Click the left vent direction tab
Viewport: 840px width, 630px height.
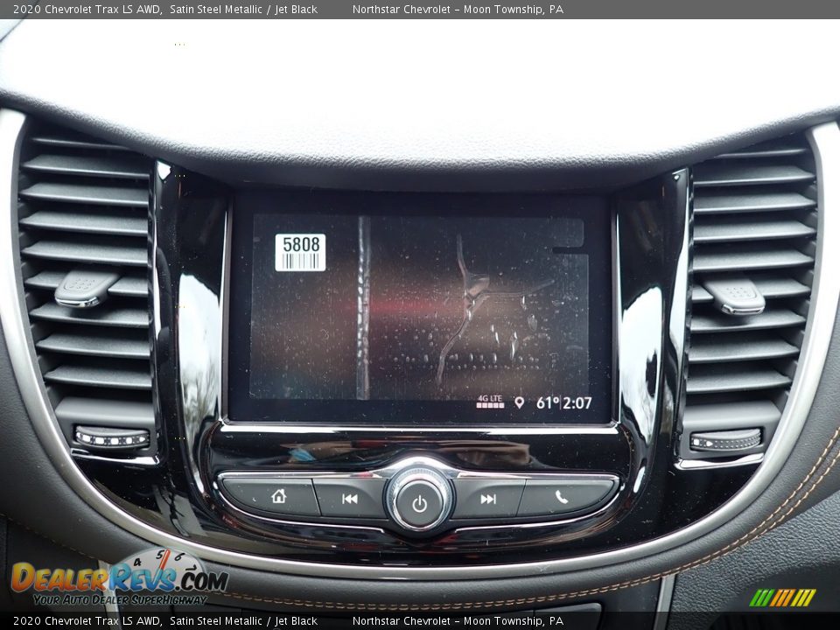tap(86, 289)
